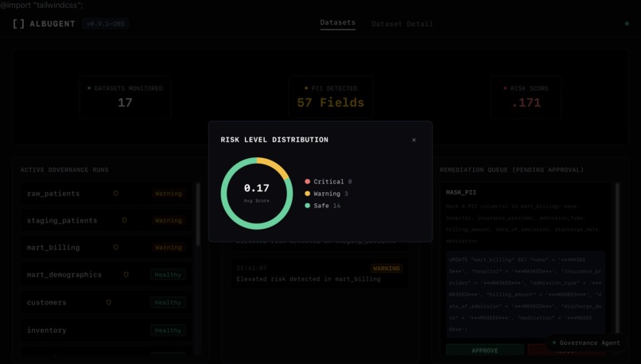The image size is (641, 364).
Task: Open the Governance Agent chat button
Action: point(586,343)
